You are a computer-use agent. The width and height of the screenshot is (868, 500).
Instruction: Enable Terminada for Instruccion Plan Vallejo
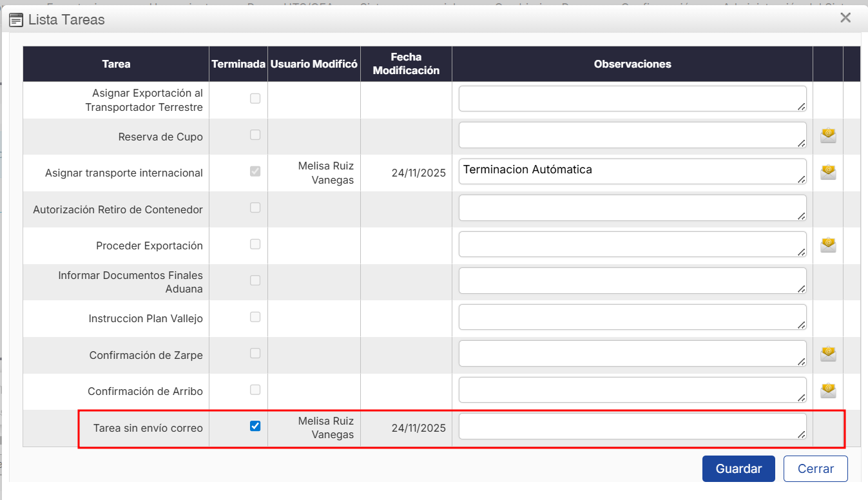click(255, 317)
